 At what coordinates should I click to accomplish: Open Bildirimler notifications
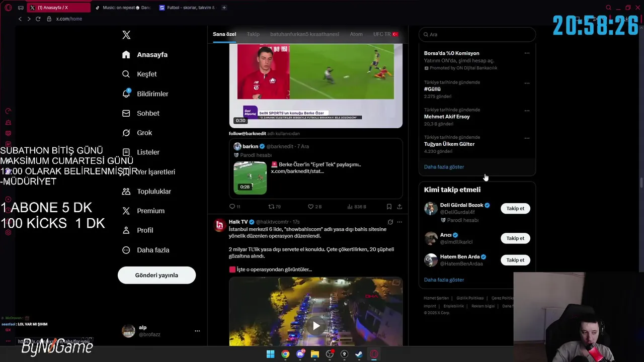pyautogui.click(x=145, y=94)
